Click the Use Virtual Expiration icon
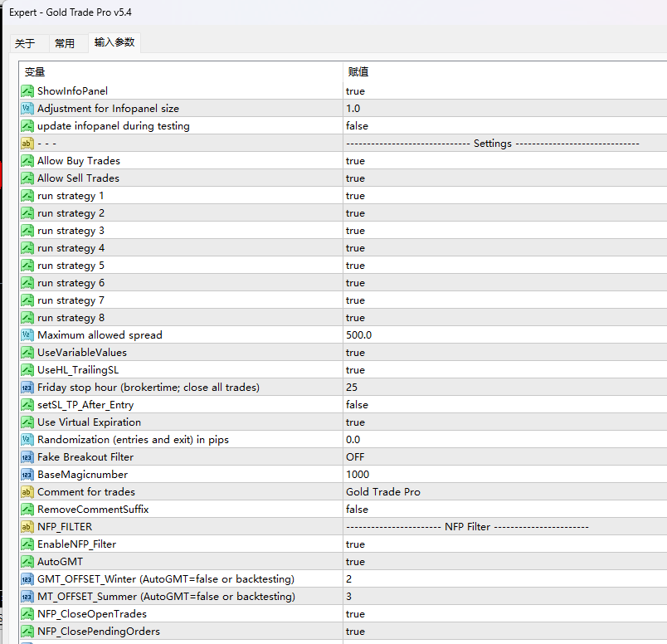This screenshot has width=667, height=644. (x=27, y=422)
